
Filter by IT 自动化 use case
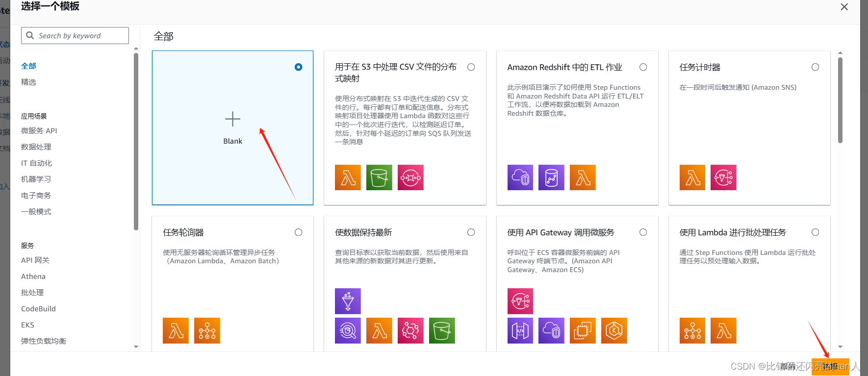tap(36, 163)
